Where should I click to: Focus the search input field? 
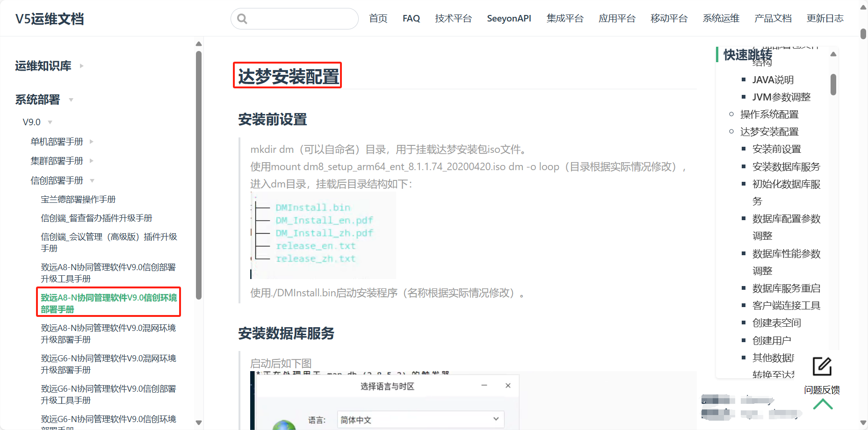click(x=295, y=19)
